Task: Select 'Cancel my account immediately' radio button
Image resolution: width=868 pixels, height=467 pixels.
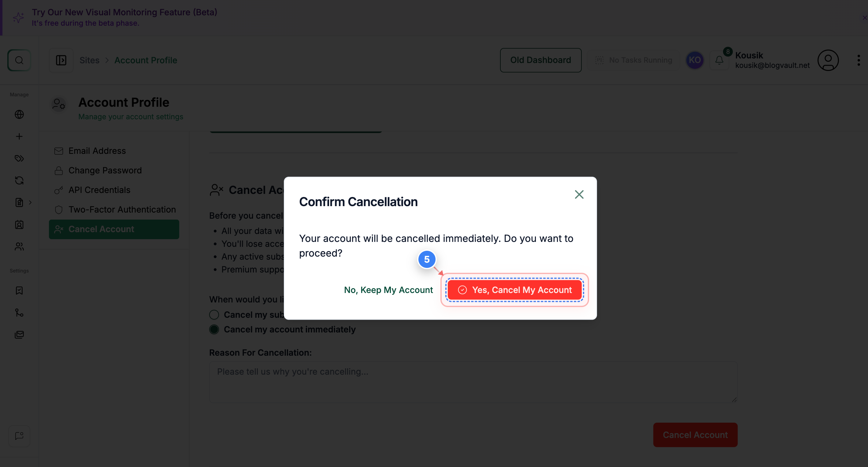Action: (x=214, y=329)
